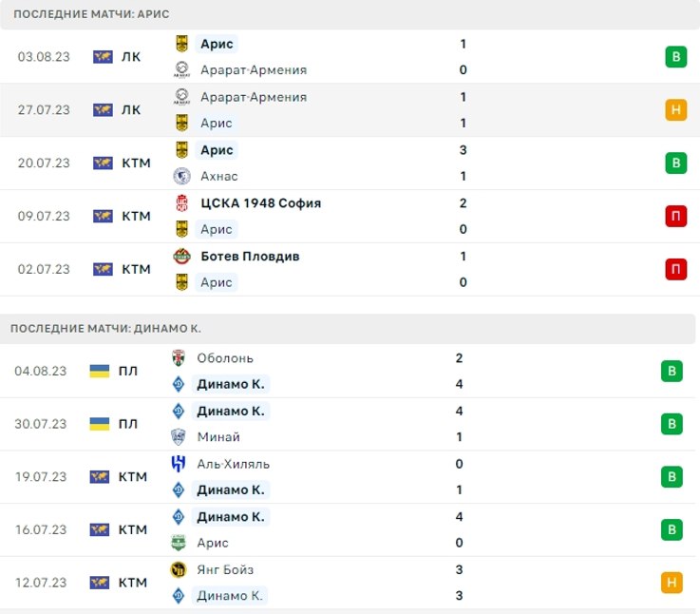Click the Ukraine flag beside 04.08.23 match
Image resolution: width=700 pixels, height=614 pixels.
100,371
